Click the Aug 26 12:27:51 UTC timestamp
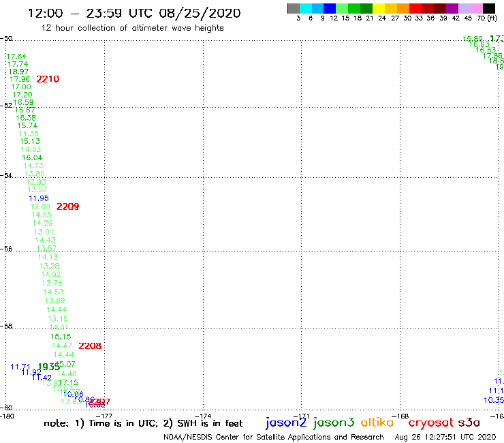This screenshot has height=443, width=504. point(445,438)
